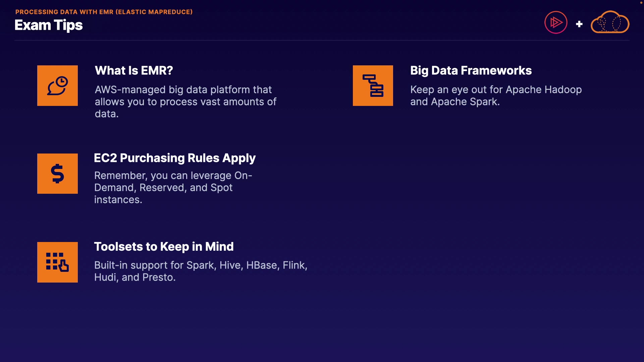Click the chat clock icon beside What Is EMR
This screenshot has height=362, width=644.
pyautogui.click(x=57, y=85)
